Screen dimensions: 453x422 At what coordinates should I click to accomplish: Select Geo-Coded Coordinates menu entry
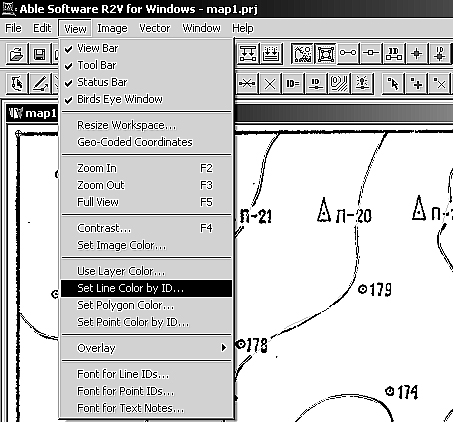(x=147, y=142)
